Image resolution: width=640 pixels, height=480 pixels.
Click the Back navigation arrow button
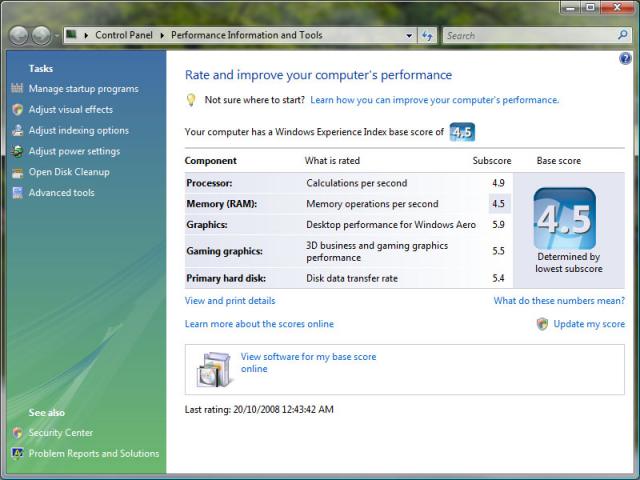pyautogui.click(x=18, y=36)
